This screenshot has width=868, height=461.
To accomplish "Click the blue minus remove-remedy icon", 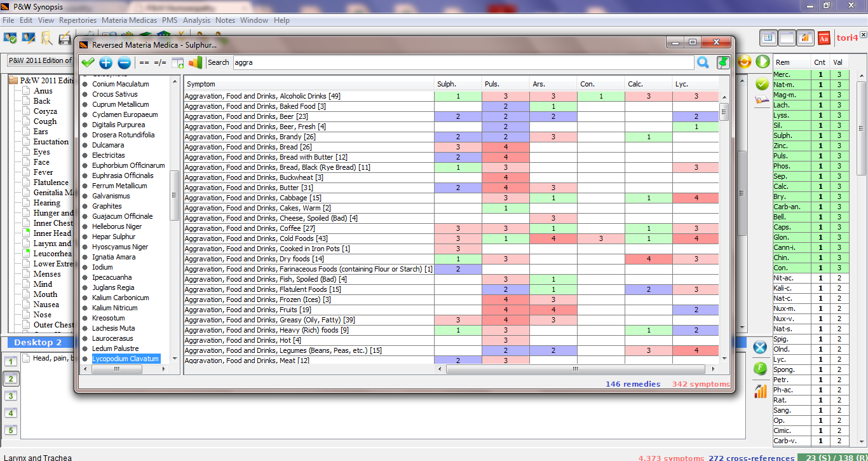I will [x=124, y=62].
